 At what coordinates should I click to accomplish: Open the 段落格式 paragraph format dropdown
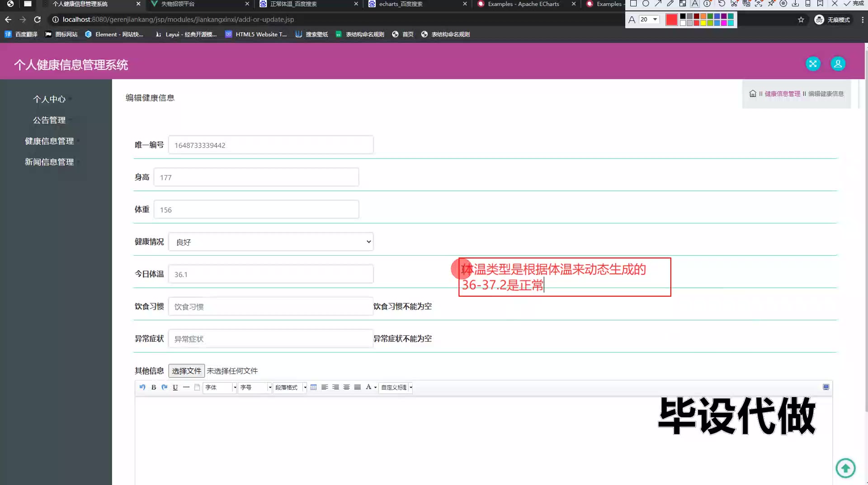pyautogui.click(x=290, y=387)
